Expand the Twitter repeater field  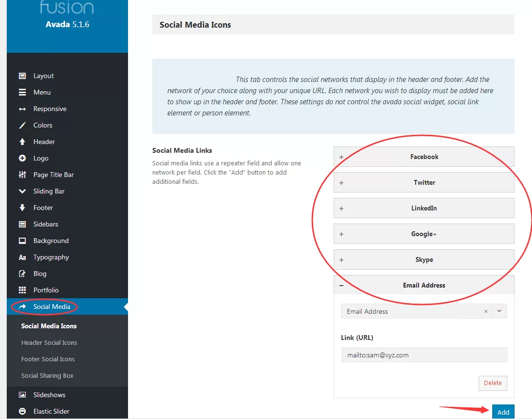tap(424, 182)
